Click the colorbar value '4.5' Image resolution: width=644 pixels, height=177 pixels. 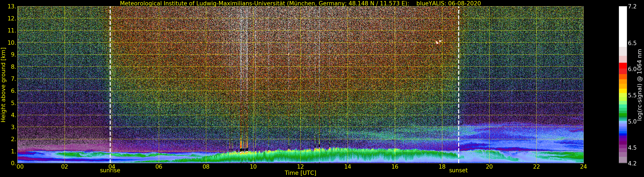[632, 148]
